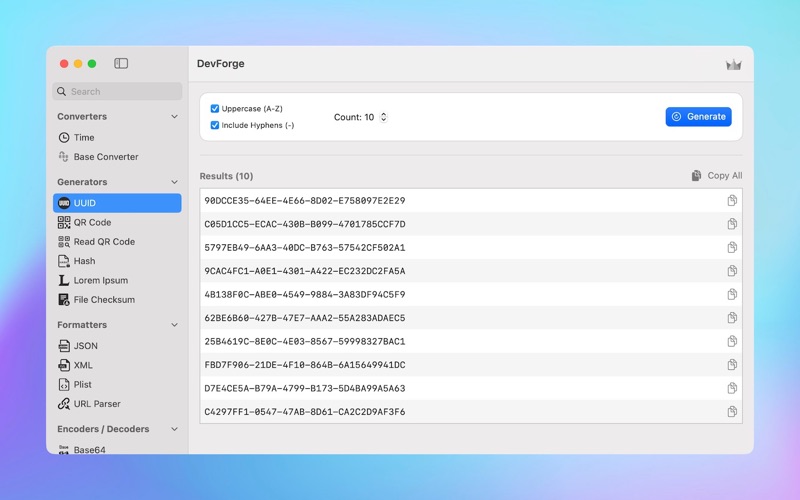The image size is (800, 500).
Task: Copy UUID starting with D7E4CE5A
Action: [732, 388]
